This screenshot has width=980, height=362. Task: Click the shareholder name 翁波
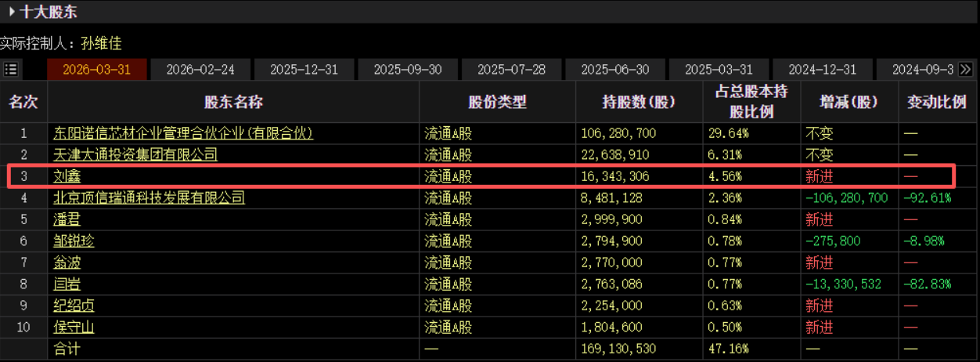(x=67, y=262)
